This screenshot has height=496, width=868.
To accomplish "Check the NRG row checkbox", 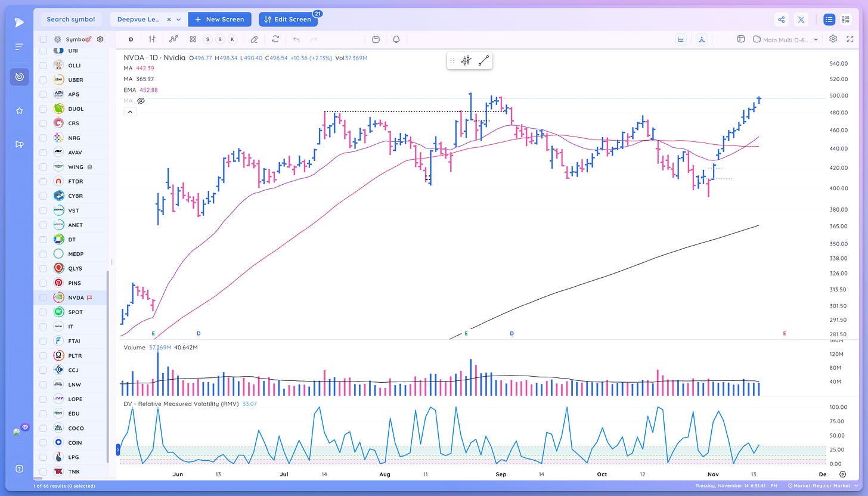I will pyautogui.click(x=43, y=138).
